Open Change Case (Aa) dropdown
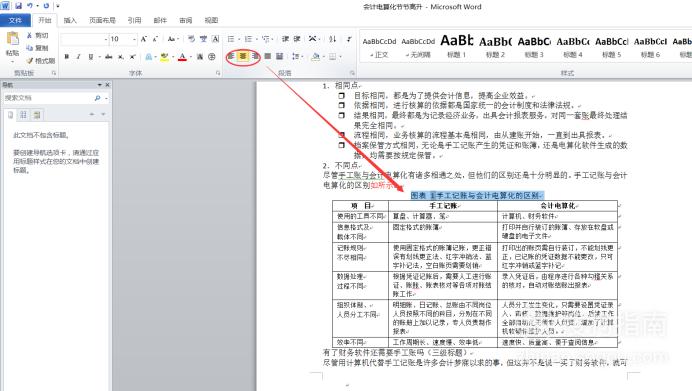Viewport: 692px width, 391px height. [x=173, y=39]
